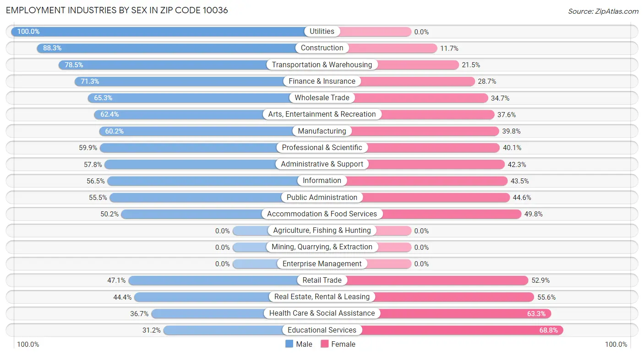Select the female Health Care bar at 63.3%

coord(437,313)
